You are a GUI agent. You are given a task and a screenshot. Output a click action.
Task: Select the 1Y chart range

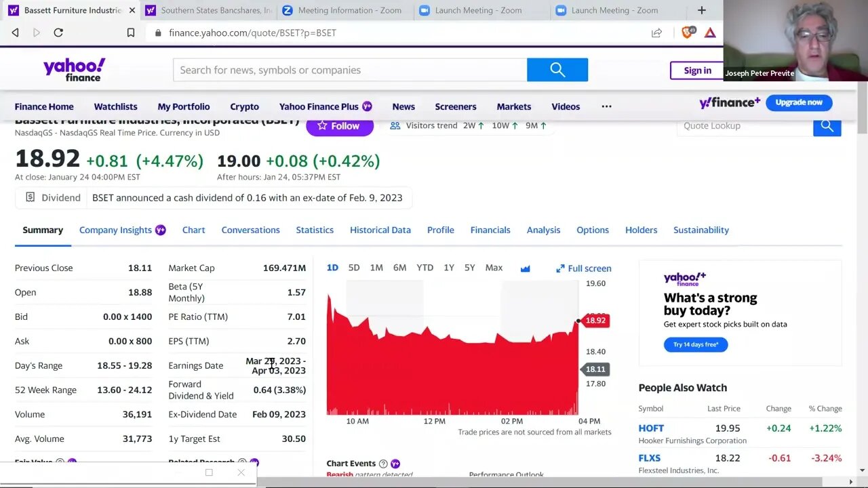pos(449,268)
